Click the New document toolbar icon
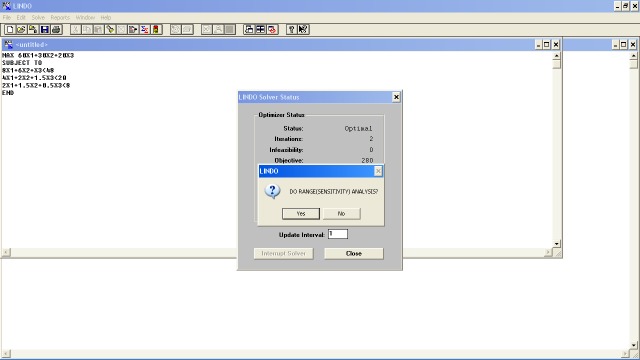Image resolution: width=640 pixels, height=360 pixels. coord(10,29)
